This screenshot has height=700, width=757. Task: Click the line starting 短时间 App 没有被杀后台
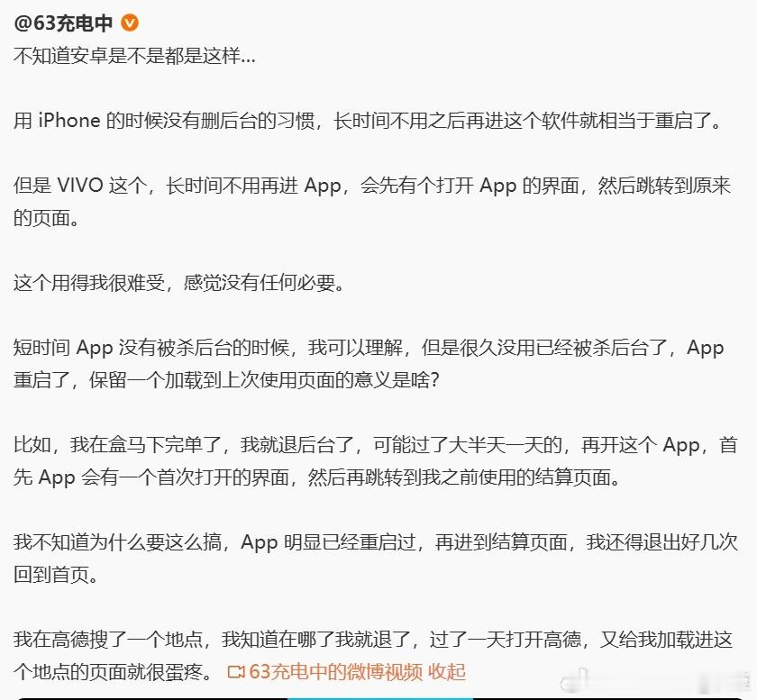369,348
